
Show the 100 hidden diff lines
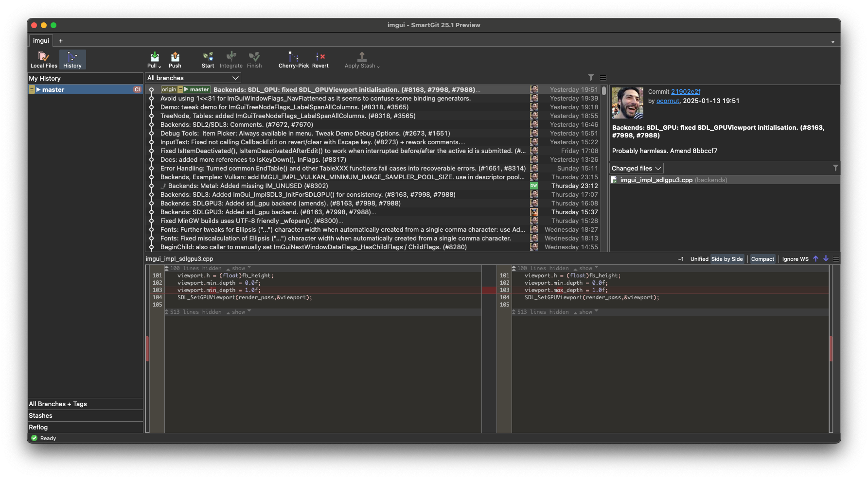239,268
